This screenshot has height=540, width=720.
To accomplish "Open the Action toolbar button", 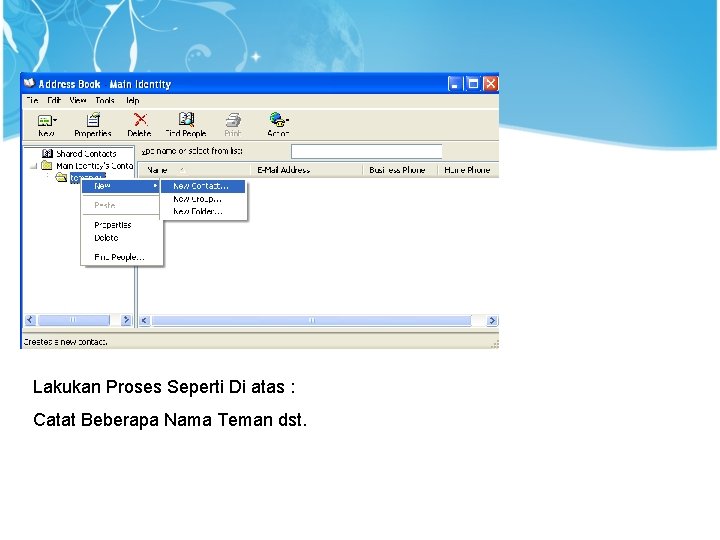I will (278, 124).
